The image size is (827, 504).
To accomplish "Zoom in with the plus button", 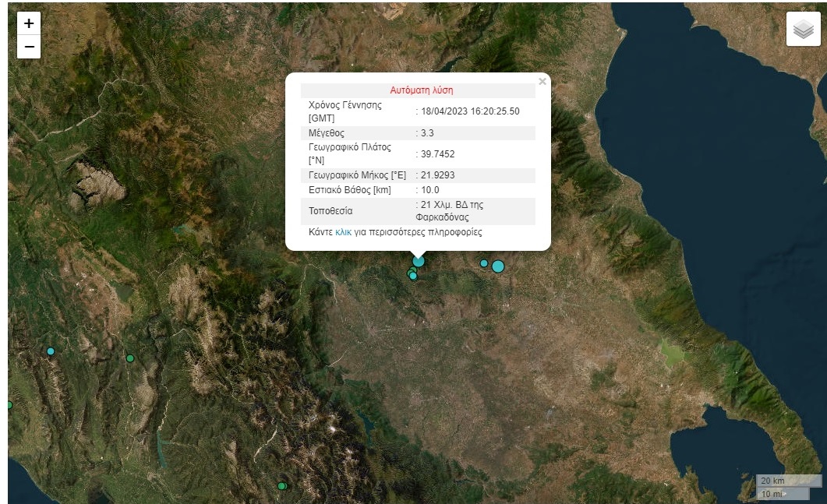I will [x=29, y=23].
